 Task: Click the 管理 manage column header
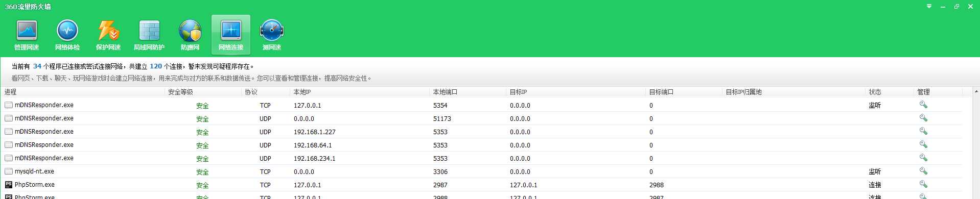(x=938, y=92)
